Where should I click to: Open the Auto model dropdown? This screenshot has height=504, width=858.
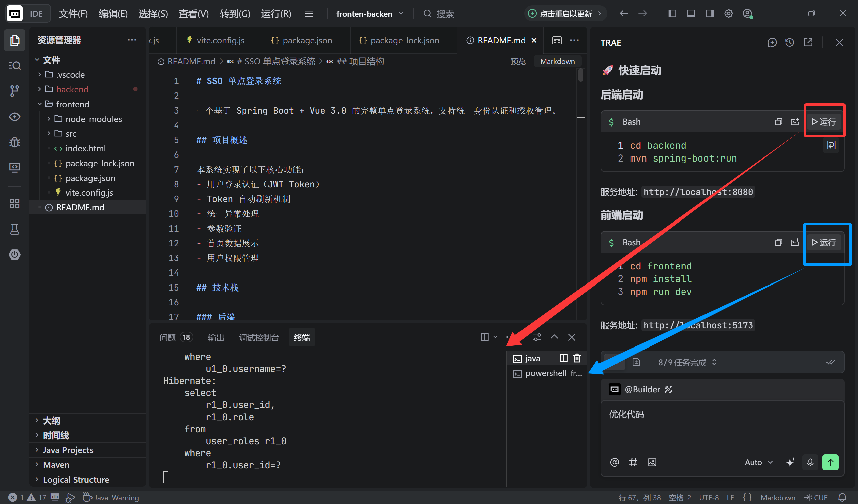click(758, 462)
